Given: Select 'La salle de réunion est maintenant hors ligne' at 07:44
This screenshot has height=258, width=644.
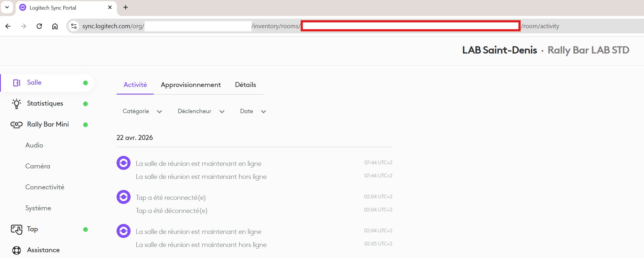Looking at the screenshot, I should (x=201, y=177).
